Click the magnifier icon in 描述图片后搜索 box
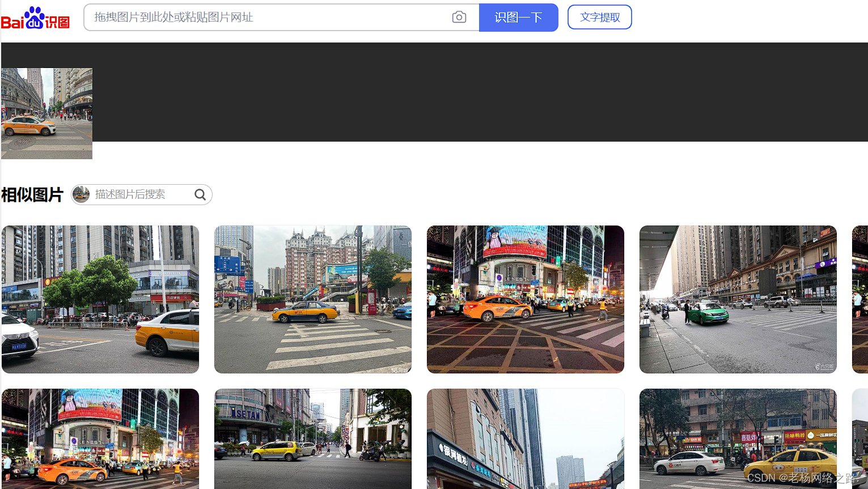868x489 pixels. click(x=200, y=195)
